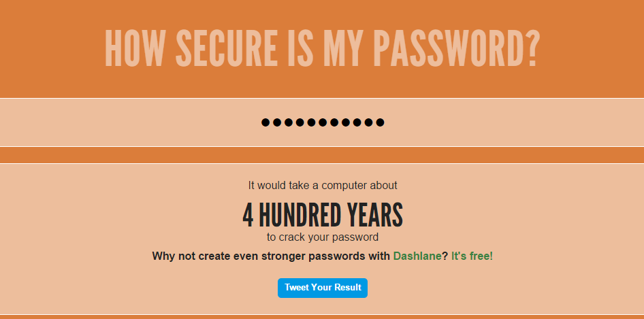Select the "4 HUNDRED YEARS" result text
Image resolution: width=644 pixels, height=319 pixels.
pyautogui.click(x=323, y=215)
